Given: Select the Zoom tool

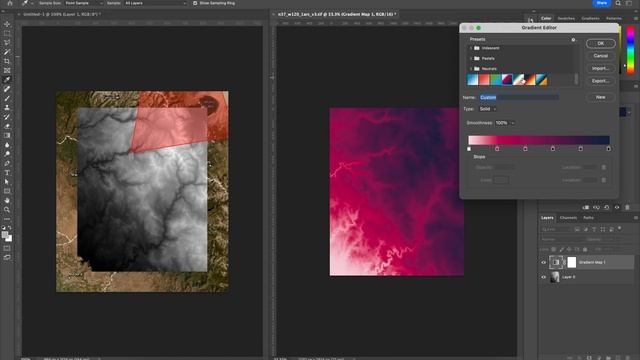Looking at the screenshot, I should click(7, 209).
